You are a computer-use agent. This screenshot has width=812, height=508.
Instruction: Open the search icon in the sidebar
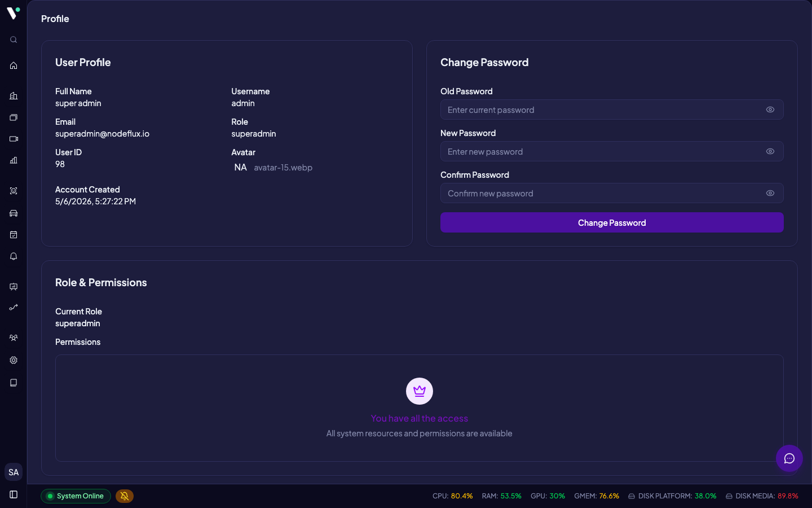pos(14,40)
